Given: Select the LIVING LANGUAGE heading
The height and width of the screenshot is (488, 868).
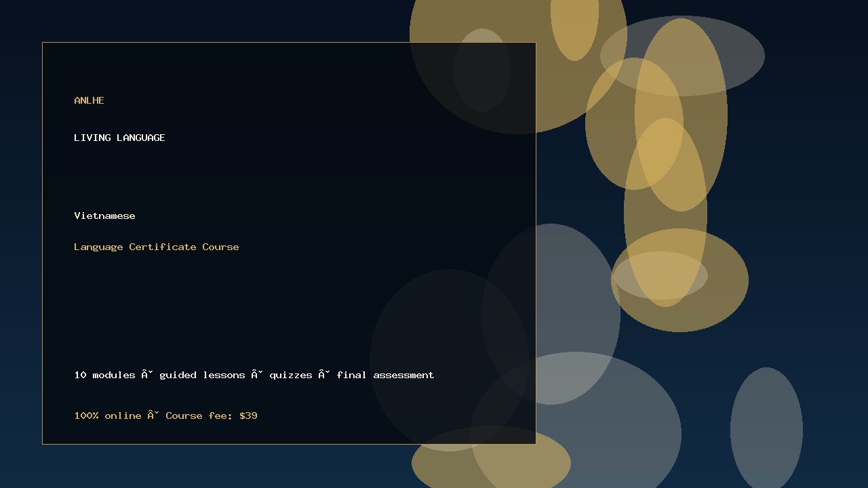Looking at the screenshot, I should coord(119,138).
